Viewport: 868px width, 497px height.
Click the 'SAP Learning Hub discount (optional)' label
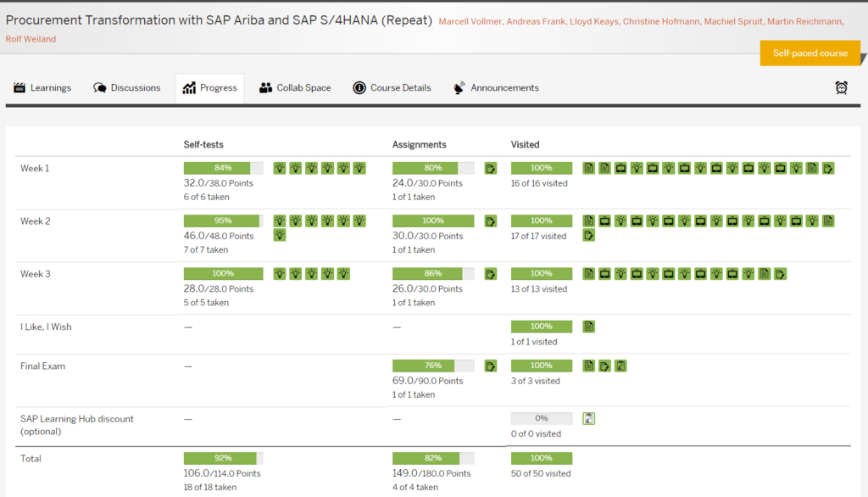point(77,425)
